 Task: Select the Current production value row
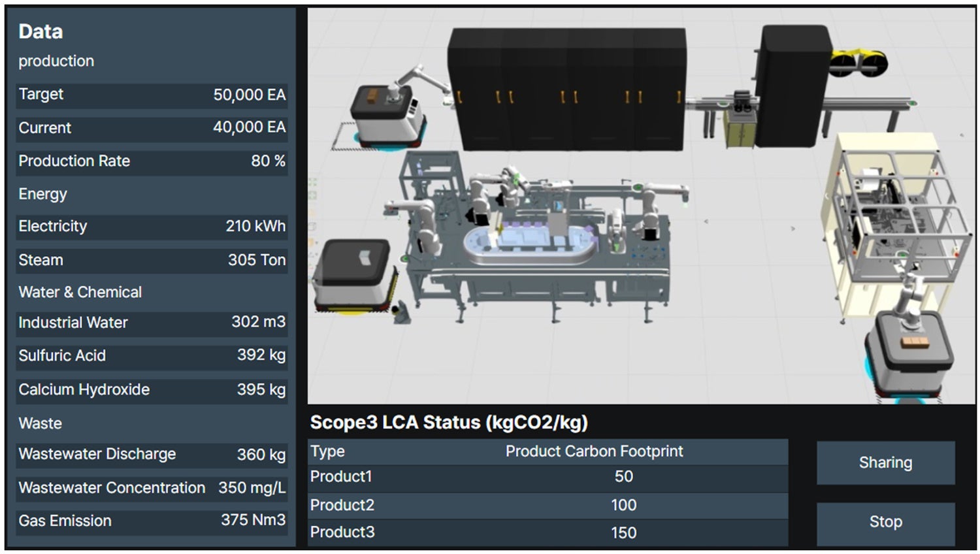click(x=152, y=128)
